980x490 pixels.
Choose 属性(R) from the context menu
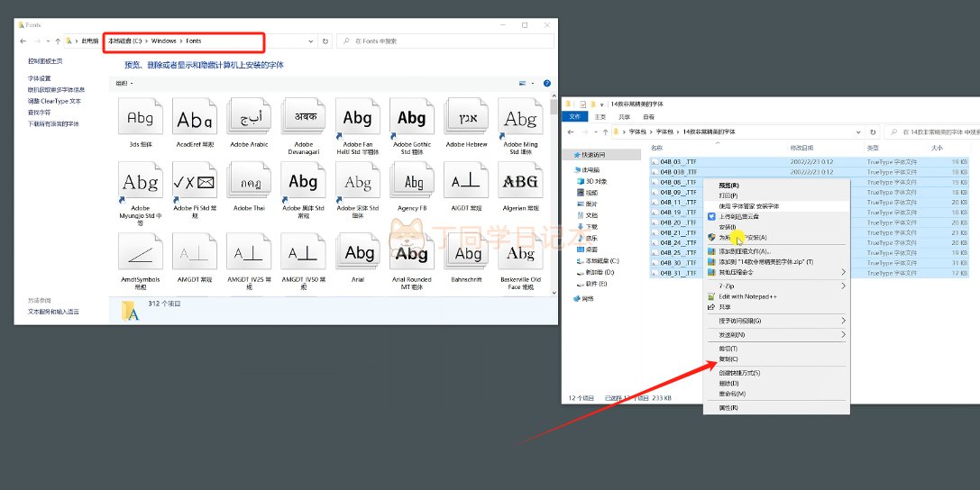click(x=728, y=408)
